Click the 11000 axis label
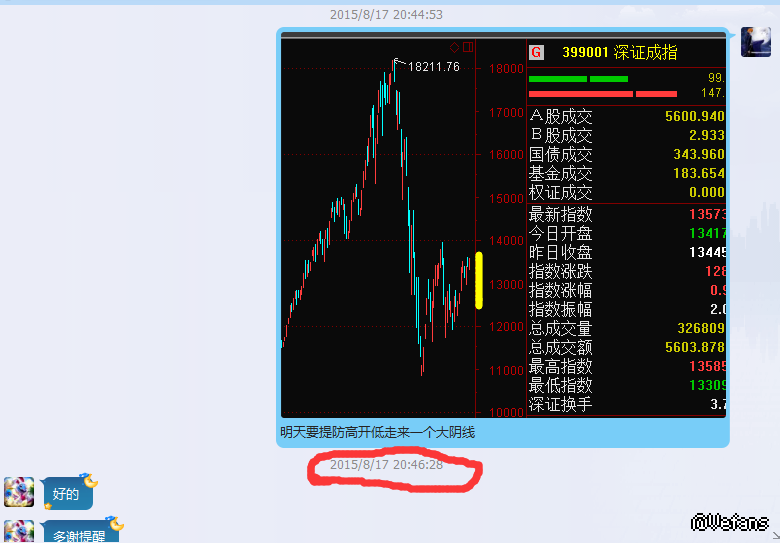Image resolution: width=780 pixels, height=543 pixels. pos(506,370)
